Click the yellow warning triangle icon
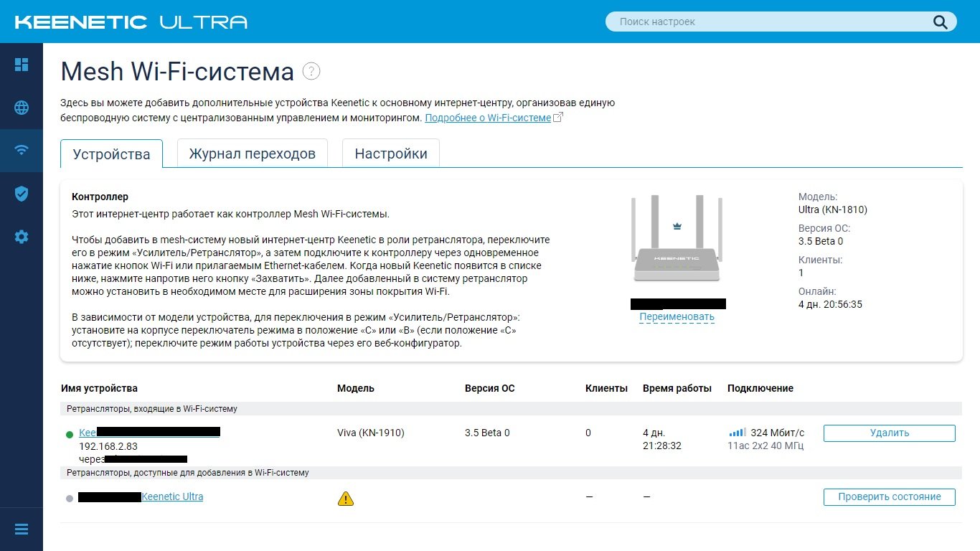The width and height of the screenshot is (980, 551). (346, 498)
